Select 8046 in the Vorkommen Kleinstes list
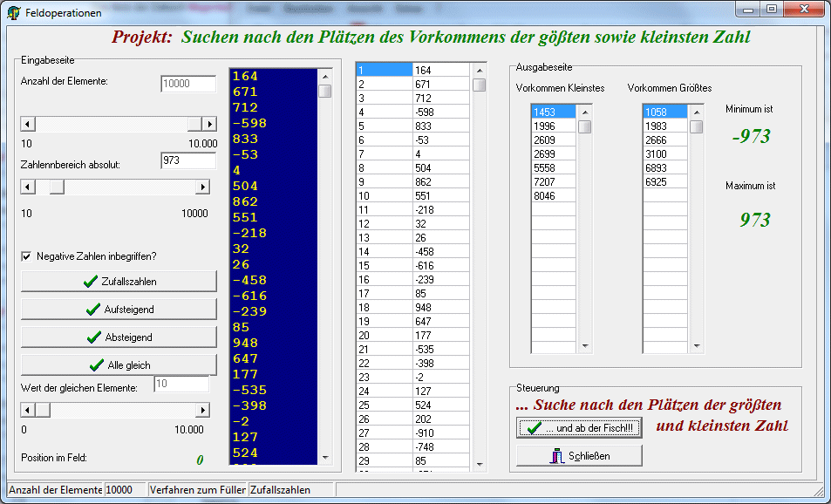 click(554, 196)
